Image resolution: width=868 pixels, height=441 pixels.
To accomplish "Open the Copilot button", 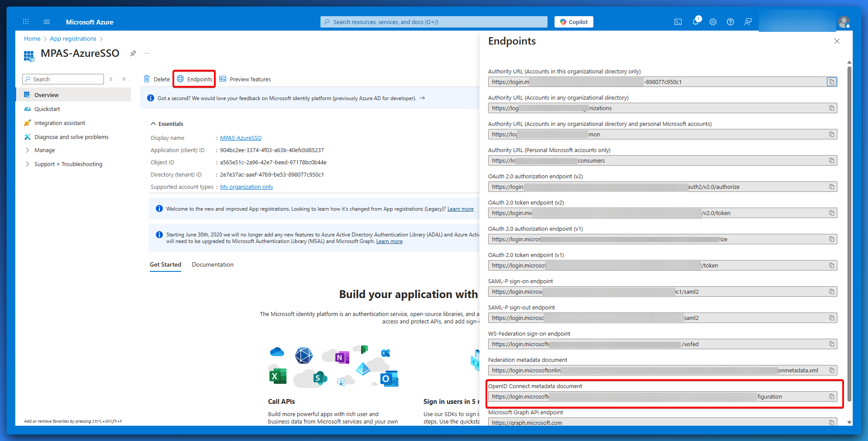I will pos(574,22).
